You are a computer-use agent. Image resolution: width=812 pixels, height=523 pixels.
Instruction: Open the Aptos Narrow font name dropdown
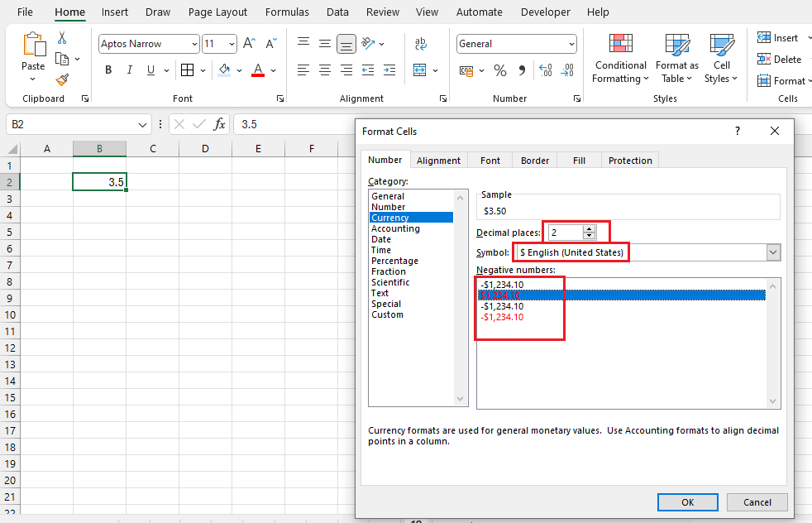pyautogui.click(x=194, y=44)
